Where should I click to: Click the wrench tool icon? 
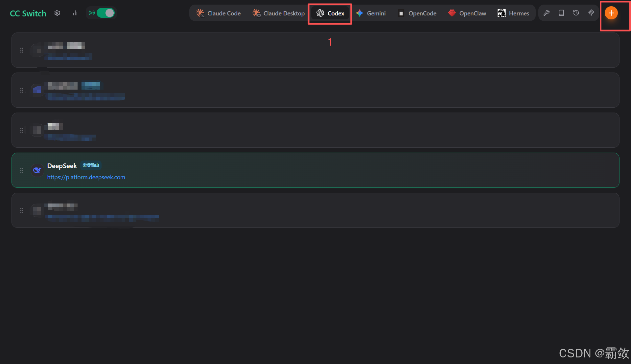point(547,13)
